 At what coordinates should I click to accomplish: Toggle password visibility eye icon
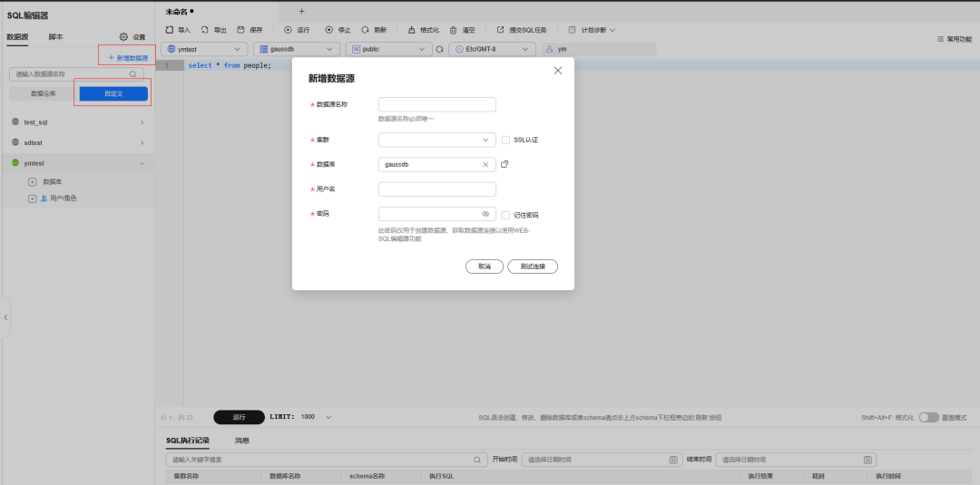click(x=485, y=214)
